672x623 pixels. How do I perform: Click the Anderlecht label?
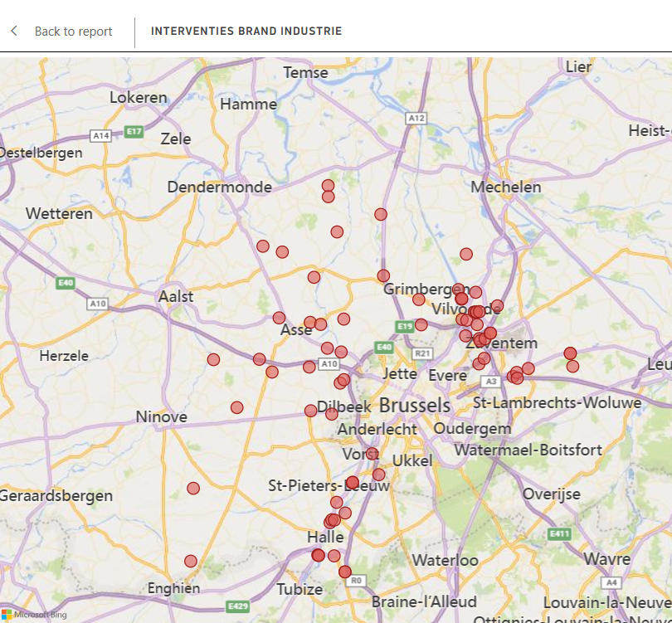click(x=377, y=430)
